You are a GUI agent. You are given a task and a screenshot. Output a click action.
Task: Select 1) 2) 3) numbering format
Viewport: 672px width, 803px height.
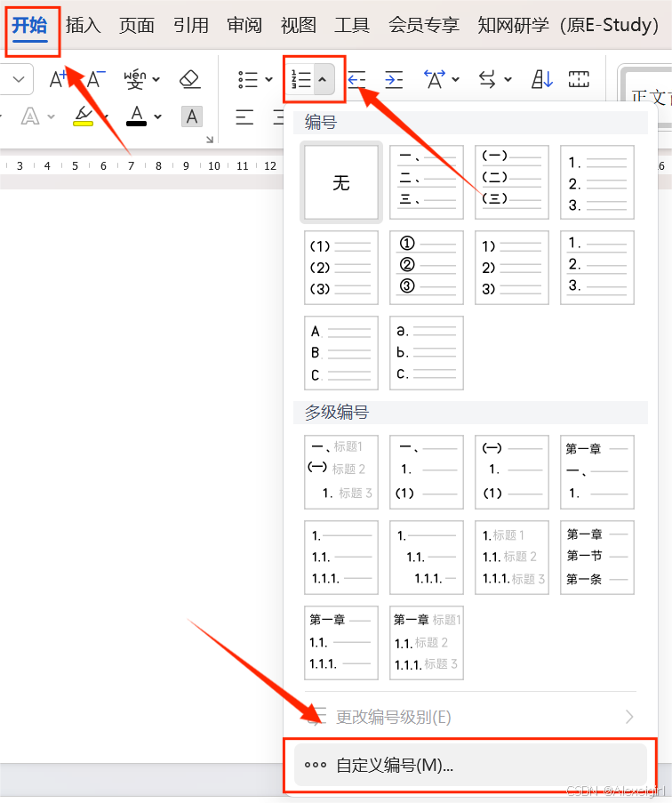coord(512,268)
